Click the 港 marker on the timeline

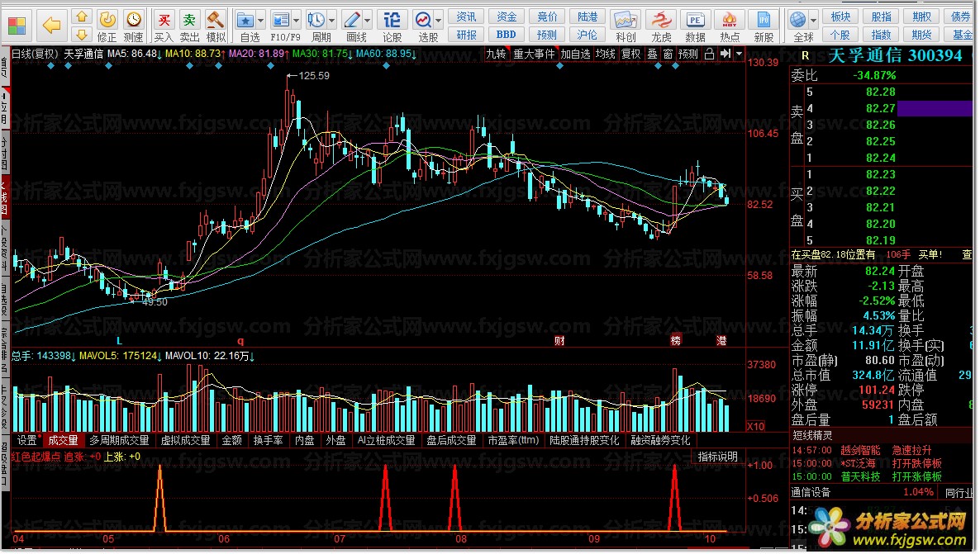[x=721, y=340]
